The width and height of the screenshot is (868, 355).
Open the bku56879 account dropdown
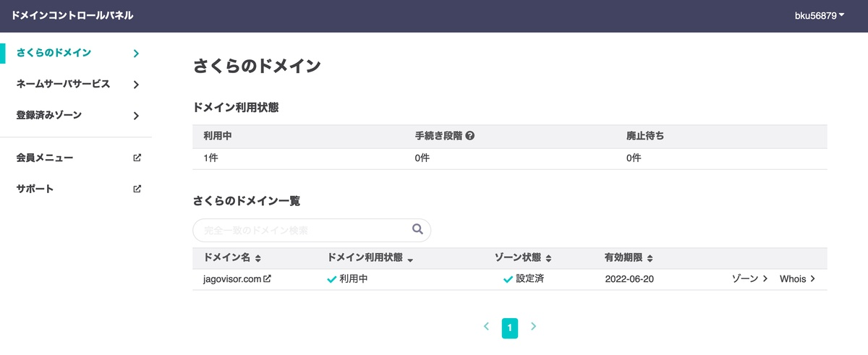pyautogui.click(x=820, y=16)
